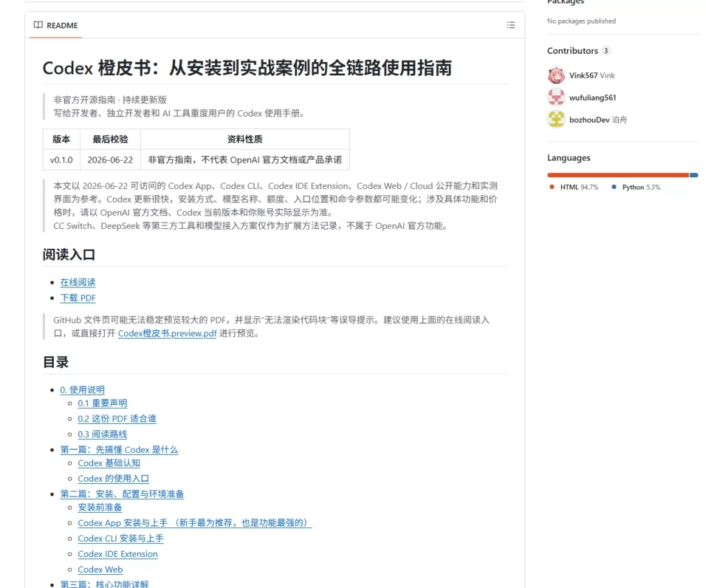Open wufuliang561 avatar image
706x588 pixels.
point(556,97)
